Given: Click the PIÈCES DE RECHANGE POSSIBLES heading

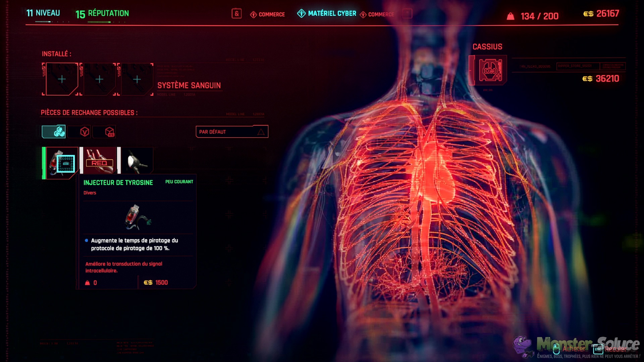Looking at the screenshot, I should point(89,113).
